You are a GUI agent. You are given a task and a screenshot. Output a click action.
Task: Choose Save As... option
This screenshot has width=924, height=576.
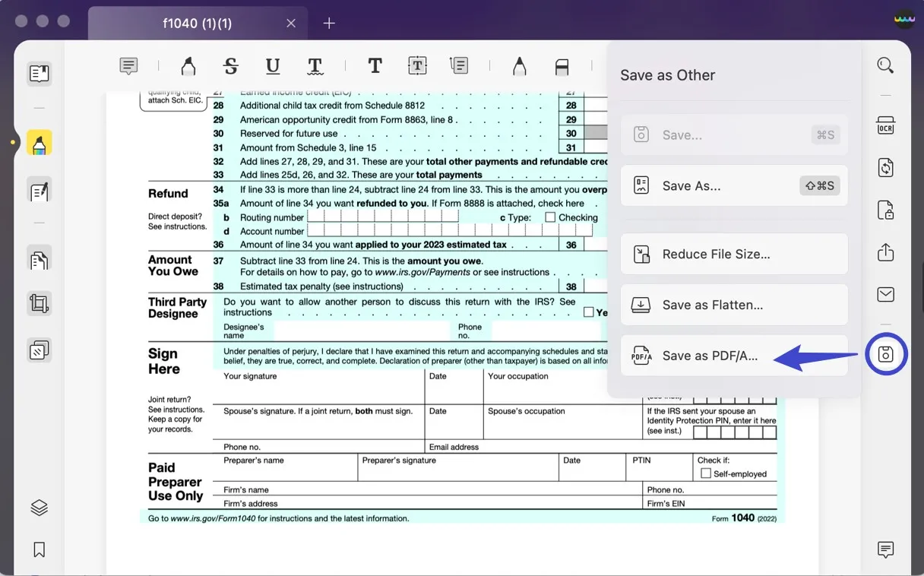tap(734, 185)
